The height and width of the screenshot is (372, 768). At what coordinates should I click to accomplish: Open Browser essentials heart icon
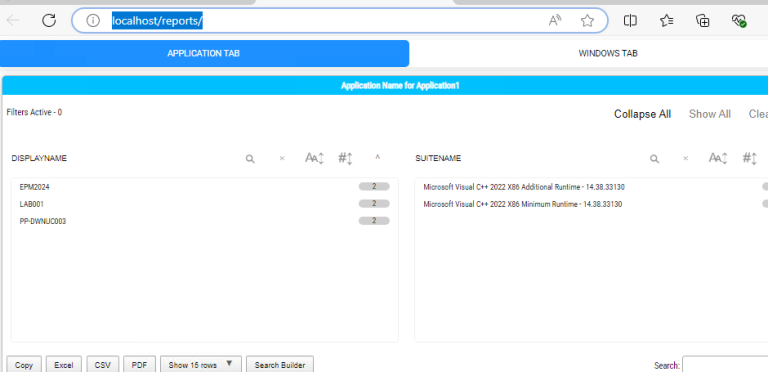[739, 21]
